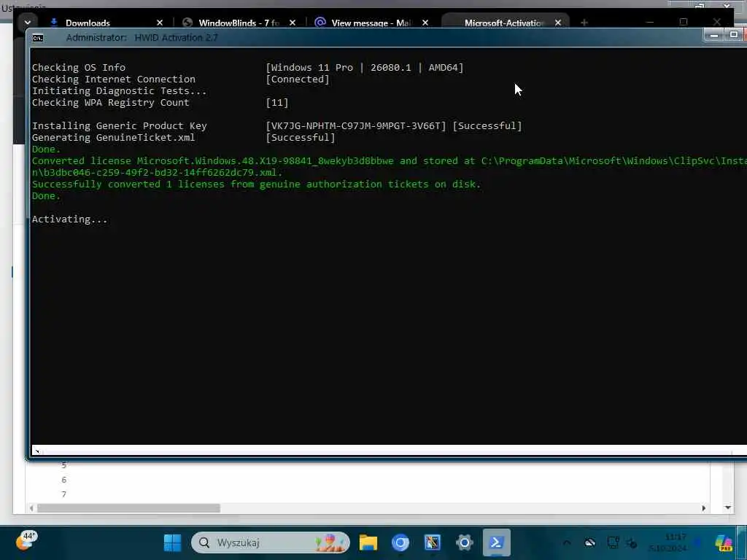Click the 'Checking WPA Registry Count' line
This screenshot has height=560, width=747.
coord(111,103)
